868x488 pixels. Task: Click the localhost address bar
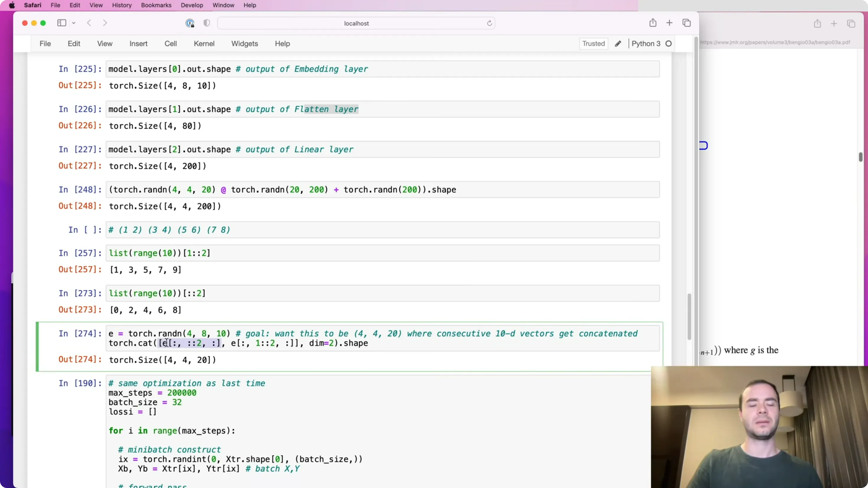point(356,23)
